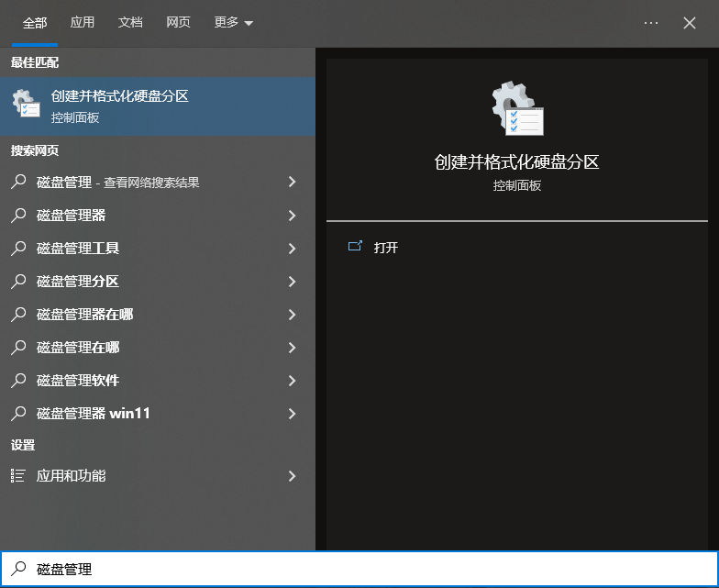Click search icon beside 磁盘管理分区
The image size is (719, 588).
tap(18, 281)
